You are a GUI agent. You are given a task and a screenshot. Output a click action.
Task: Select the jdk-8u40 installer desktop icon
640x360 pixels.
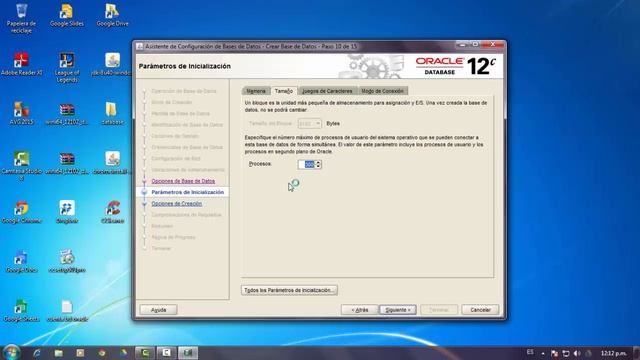coord(112,64)
